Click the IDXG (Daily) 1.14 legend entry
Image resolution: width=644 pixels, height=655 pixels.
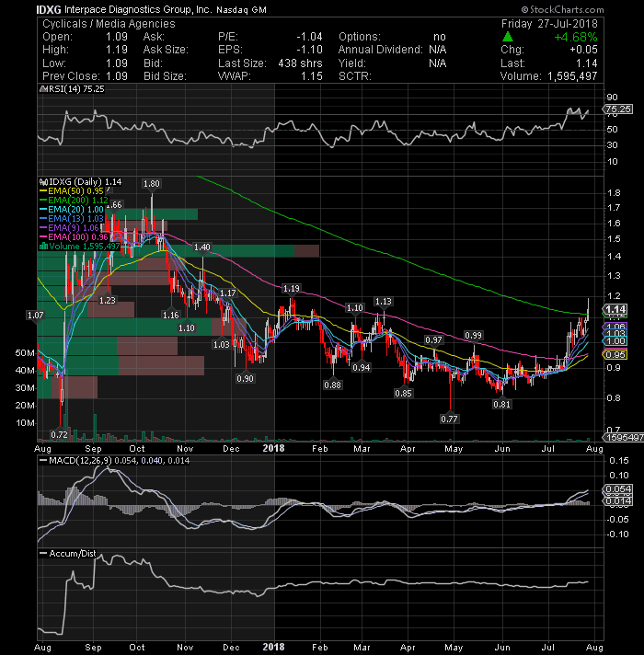[86, 182]
